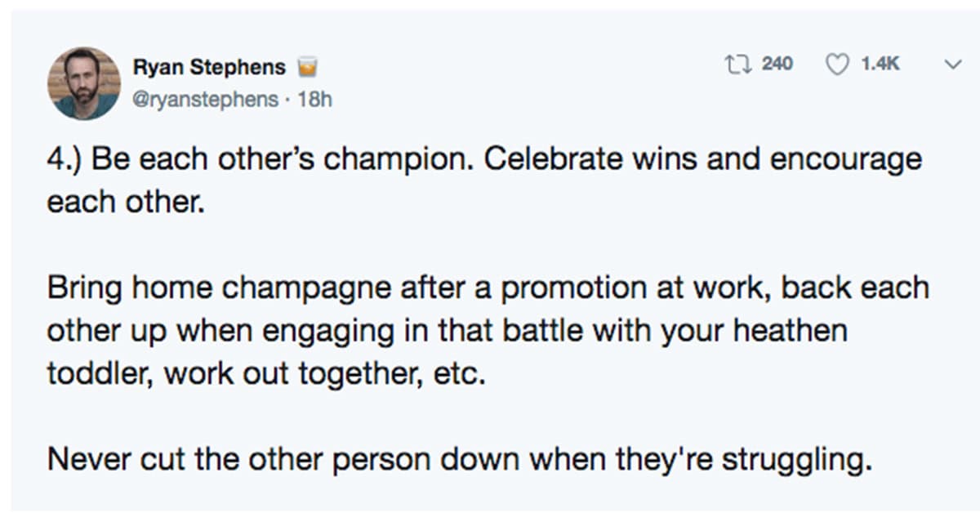Open the tweet options chevron menu

pos(951,65)
